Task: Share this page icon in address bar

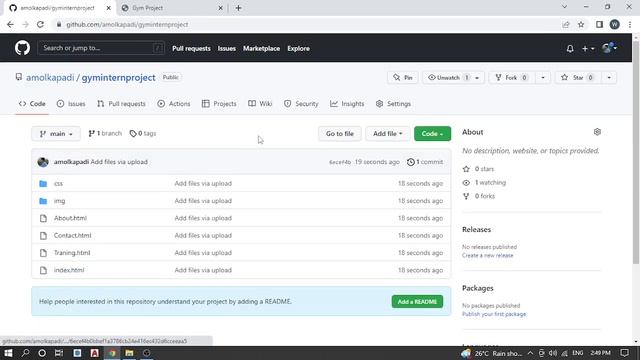Action: 566,24
